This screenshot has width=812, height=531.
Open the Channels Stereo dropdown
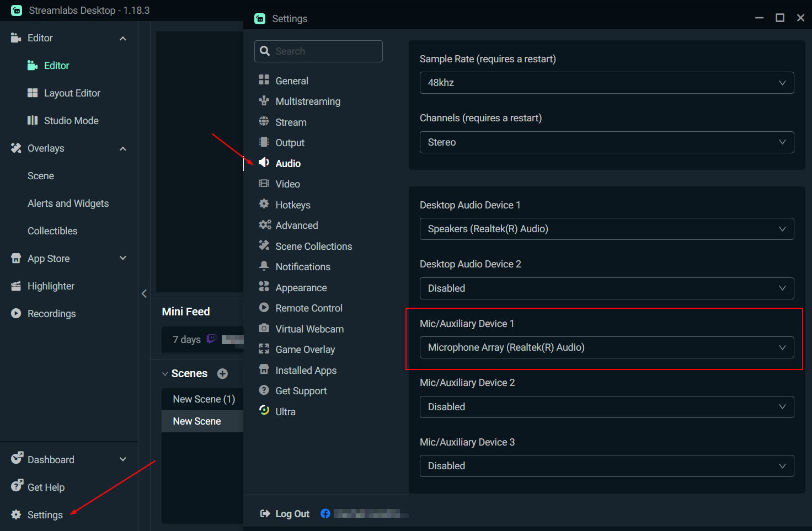point(607,142)
